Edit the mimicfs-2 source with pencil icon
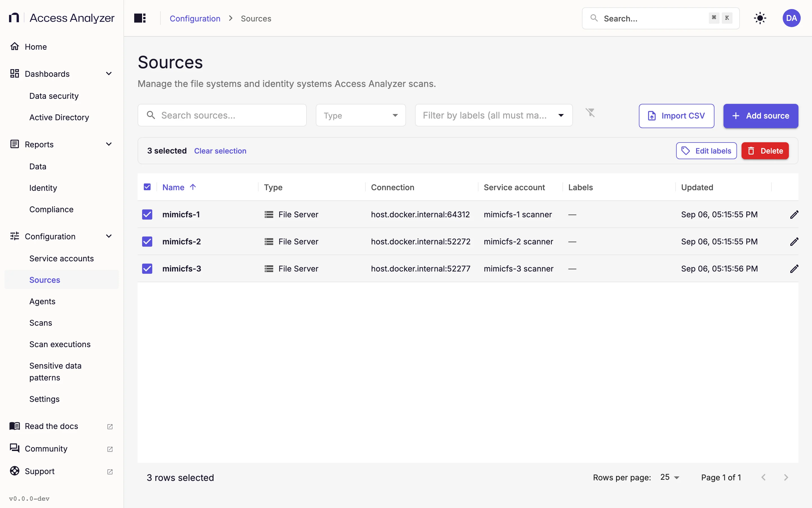812x508 pixels. coord(794,242)
